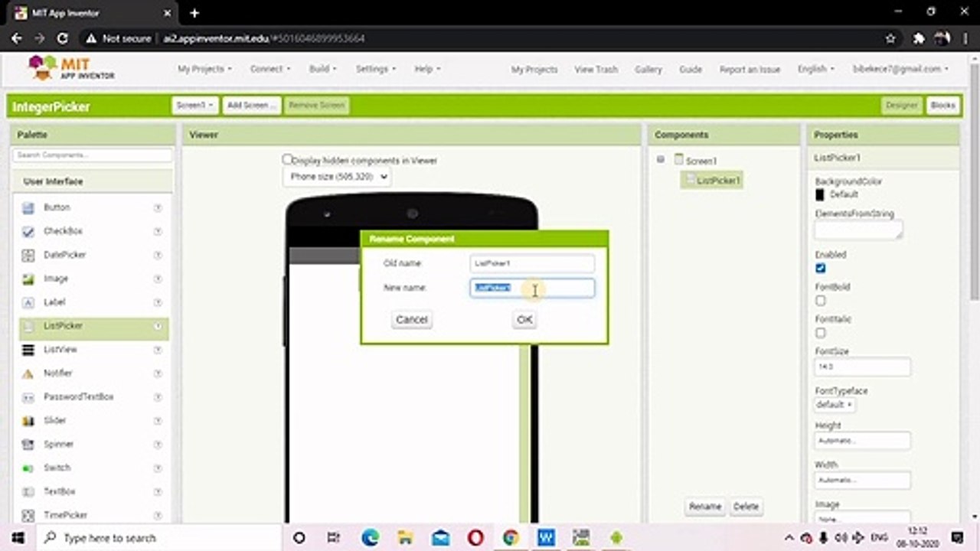Collapse the Screen1 tree node
980x551 pixels.
point(661,160)
